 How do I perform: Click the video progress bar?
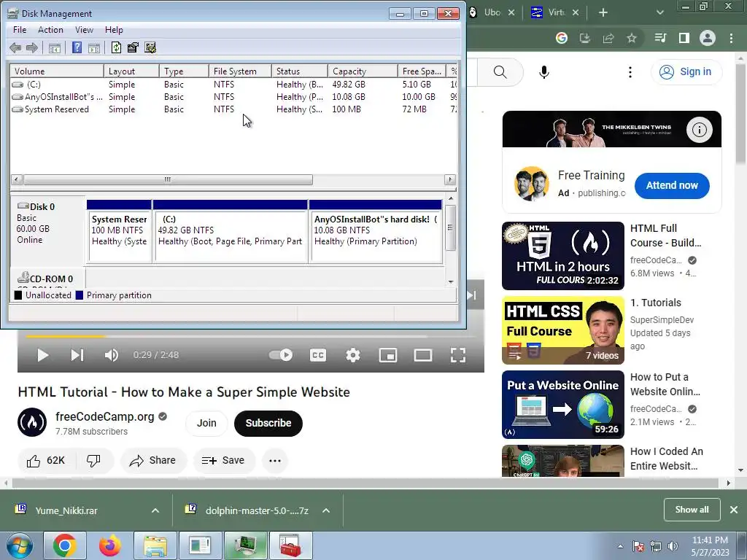[x=251, y=336]
